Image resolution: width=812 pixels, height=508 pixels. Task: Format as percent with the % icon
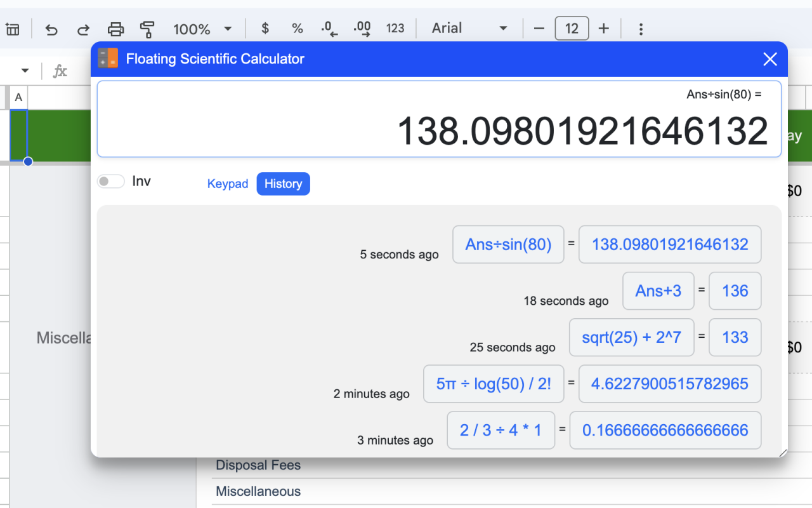[297, 29]
